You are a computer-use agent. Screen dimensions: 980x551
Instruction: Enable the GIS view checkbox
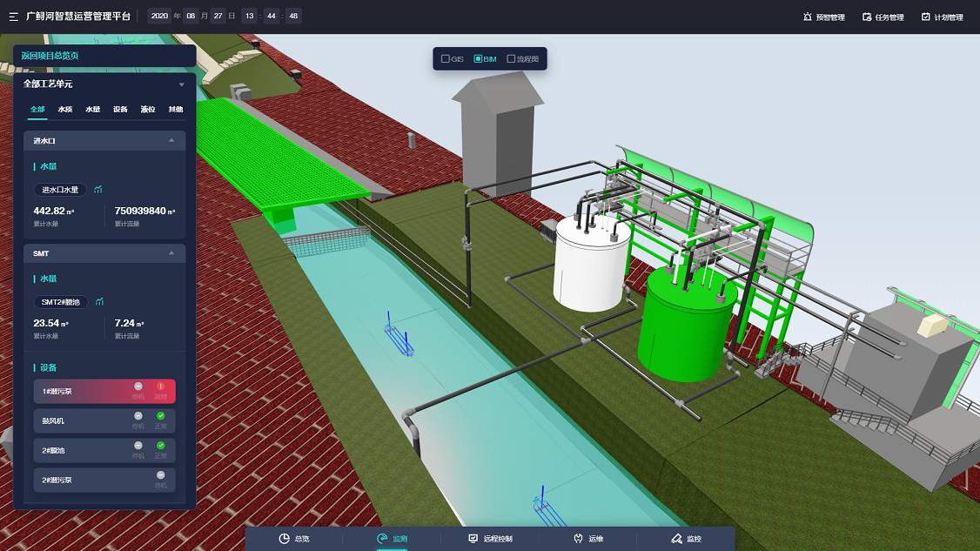pos(446,59)
